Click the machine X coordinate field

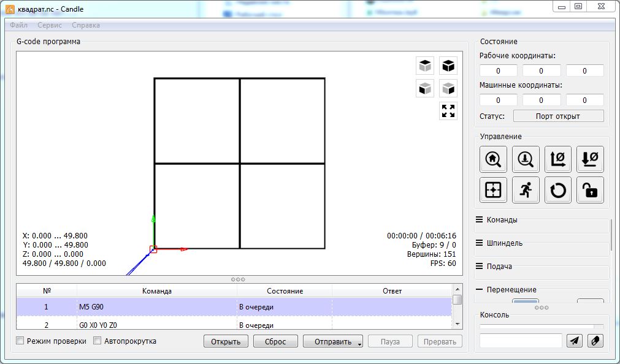(498, 100)
